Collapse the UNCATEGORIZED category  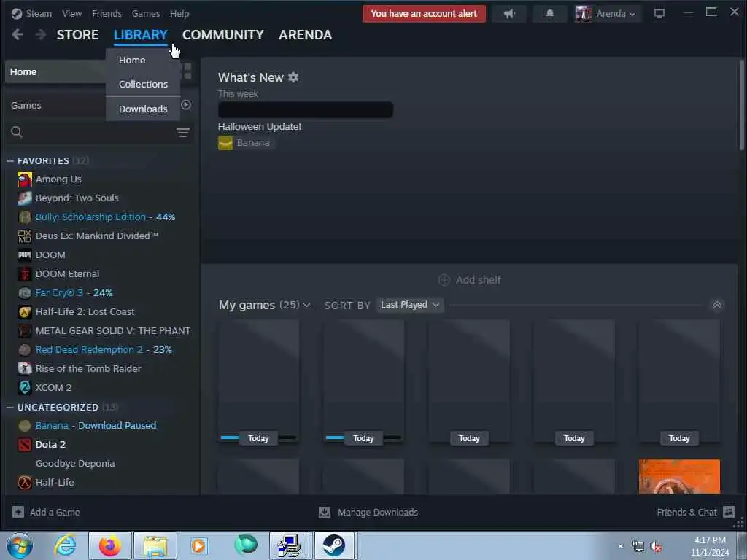click(x=10, y=407)
